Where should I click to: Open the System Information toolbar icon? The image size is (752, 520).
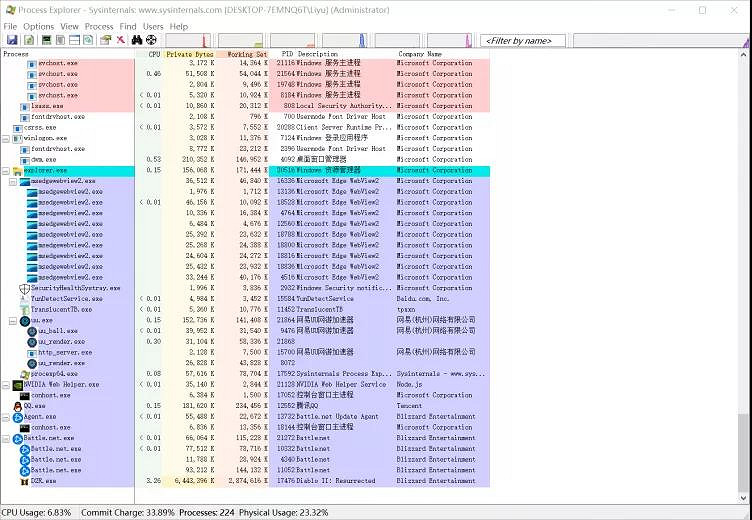pos(45,40)
